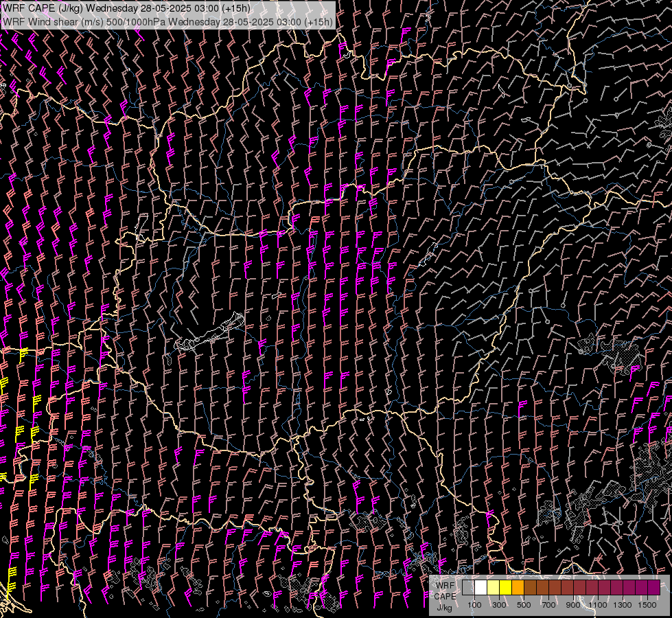Click the '1100' legend value
The height and width of the screenshot is (618, 672).
point(598,605)
